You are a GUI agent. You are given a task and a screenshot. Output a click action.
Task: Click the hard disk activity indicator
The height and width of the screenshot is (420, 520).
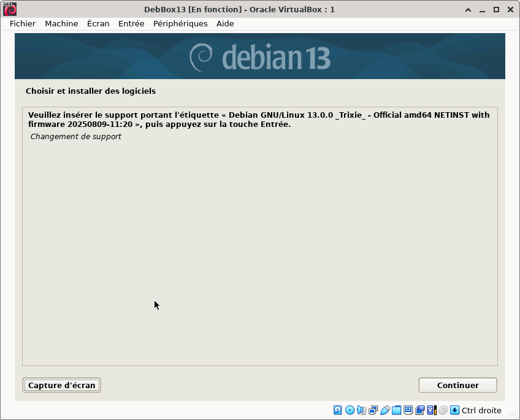pos(338,410)
